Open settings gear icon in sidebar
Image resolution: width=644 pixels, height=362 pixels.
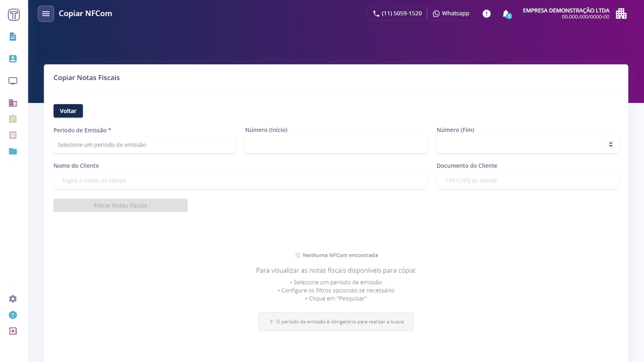(13, 299)
